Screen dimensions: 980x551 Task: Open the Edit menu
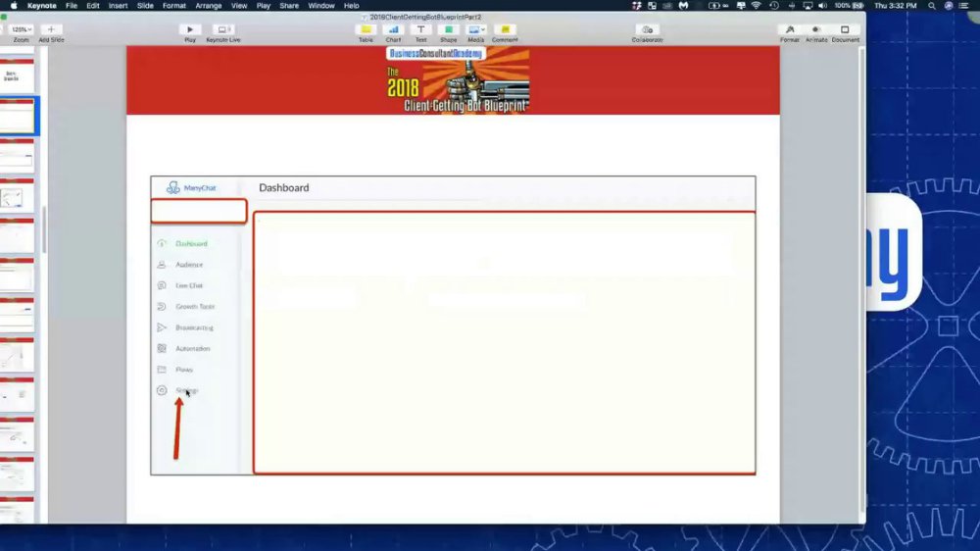pos(93,6)
